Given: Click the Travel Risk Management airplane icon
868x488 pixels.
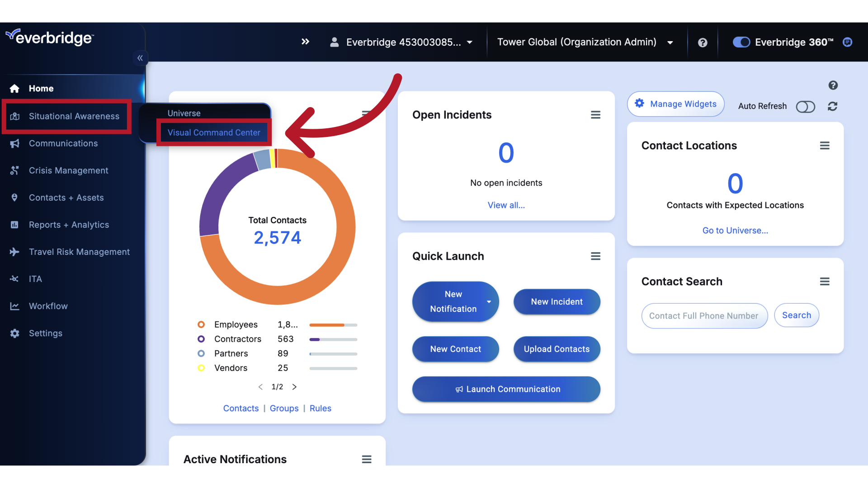Looking at the screenshot, I should (15, 252).
